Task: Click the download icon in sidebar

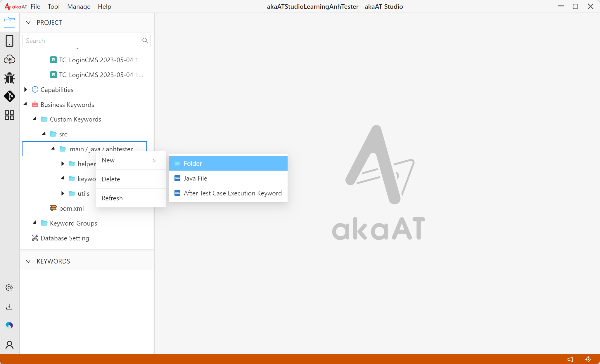Action: 9,306
